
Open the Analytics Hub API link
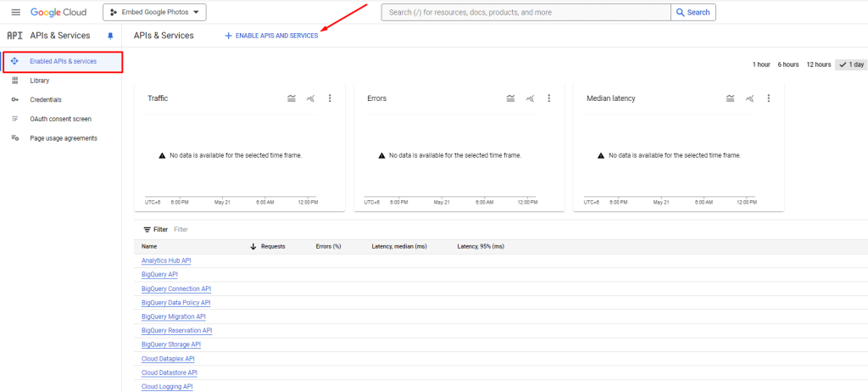[167, 260]
